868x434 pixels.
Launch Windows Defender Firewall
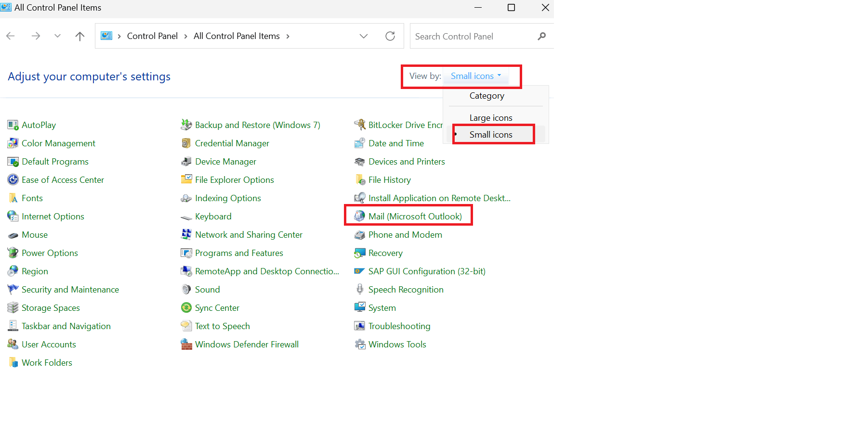(x=247, y=344)
